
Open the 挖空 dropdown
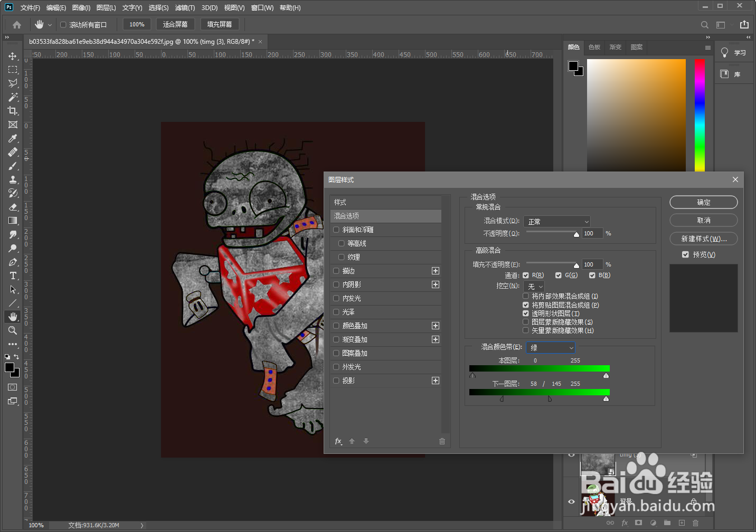pyautogui.click(x=534, y=287)
